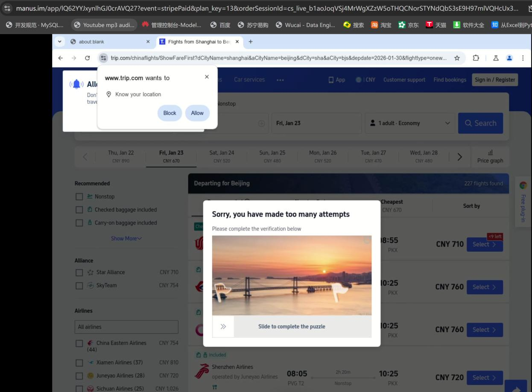Screen dimensions: 532x392
Task: Check the SkyTeam checkbox
Action: [79, 286]
